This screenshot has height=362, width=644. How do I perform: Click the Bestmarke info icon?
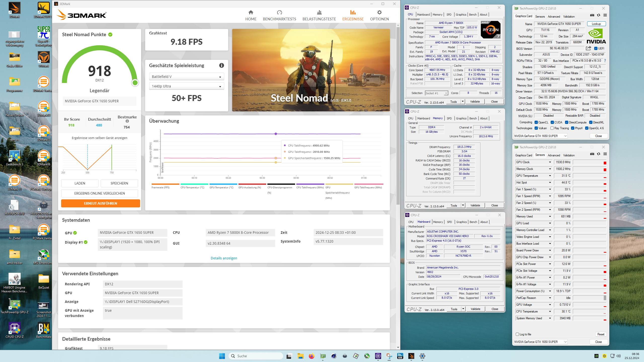[127, 121]
